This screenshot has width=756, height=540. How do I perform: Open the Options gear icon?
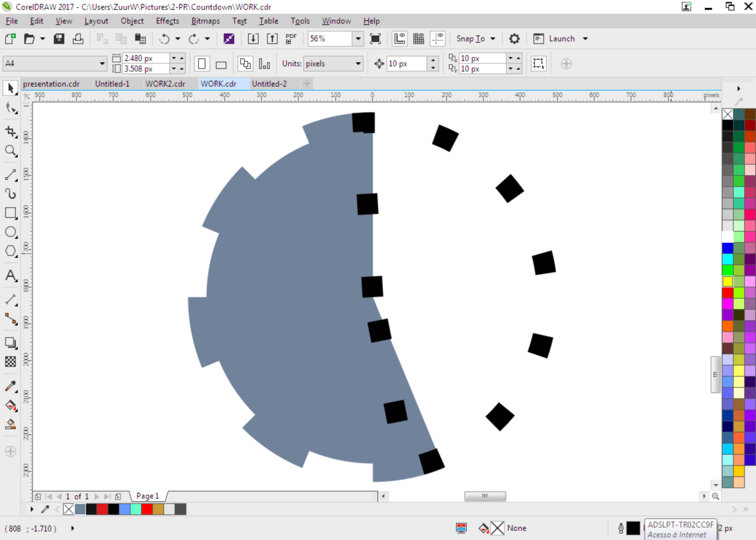[x=514, y=39]
